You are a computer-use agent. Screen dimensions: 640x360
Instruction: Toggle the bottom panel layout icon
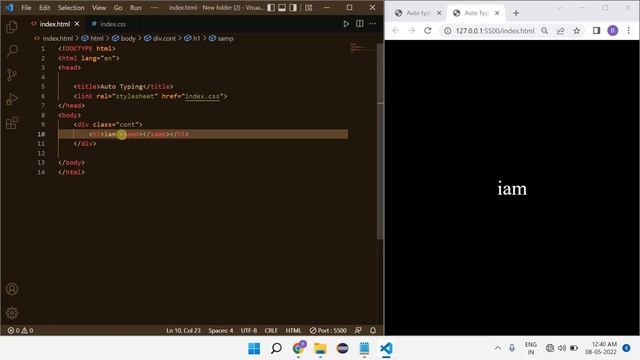click(282, 8)
